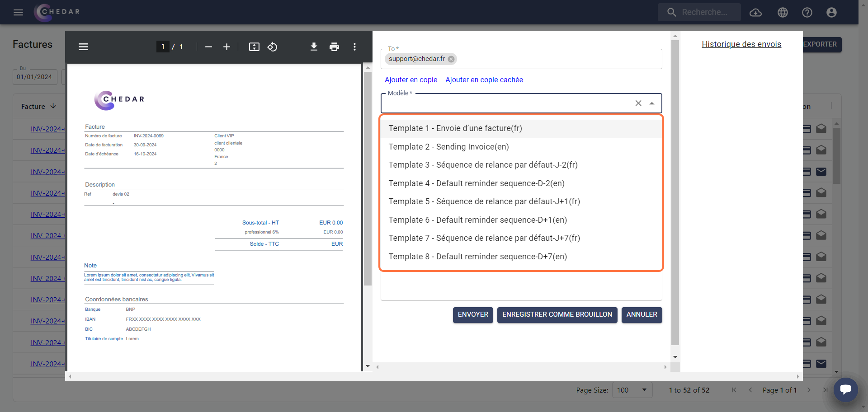The width and height of the screenshot is (868, 412).
Task: Click the 'Page 1 of 1' text
Action: pyautogui.click(x=779, y=390)
